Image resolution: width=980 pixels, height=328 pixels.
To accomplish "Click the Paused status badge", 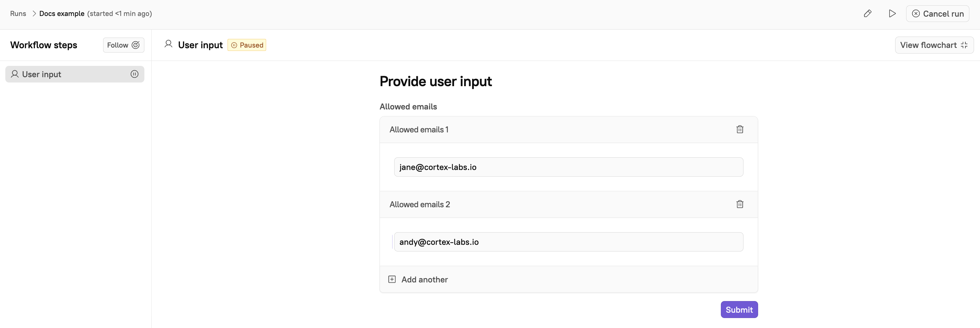I will coord(246,45).
